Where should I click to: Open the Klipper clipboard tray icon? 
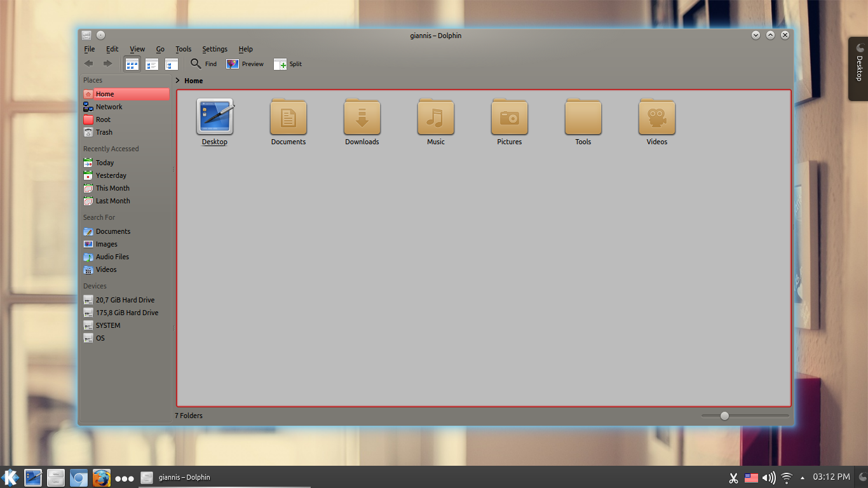pyautogui.click(x=733, y=477)
